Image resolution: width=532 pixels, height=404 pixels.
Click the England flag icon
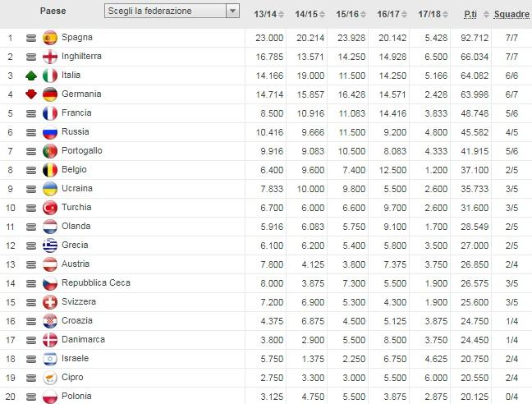tap(49, 57)
